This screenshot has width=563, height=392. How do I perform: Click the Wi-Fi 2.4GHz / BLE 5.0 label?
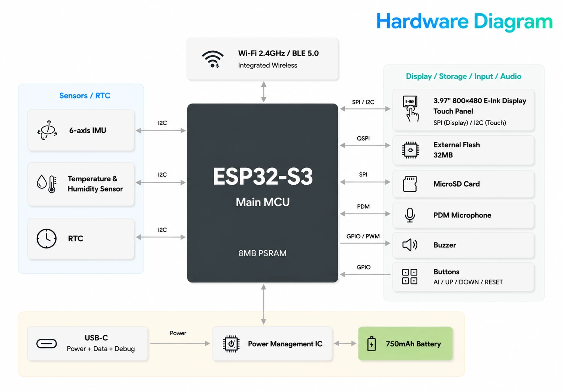(x=278, y=53)
